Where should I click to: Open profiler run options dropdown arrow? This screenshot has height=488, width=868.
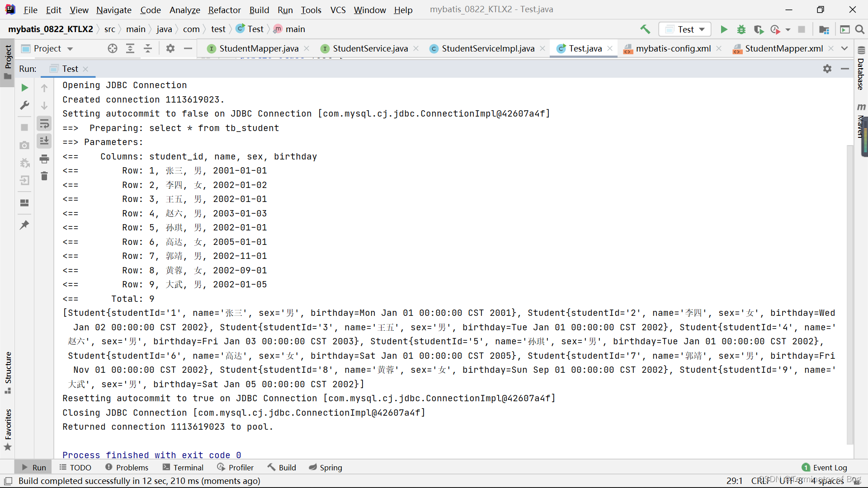point(788,29)
